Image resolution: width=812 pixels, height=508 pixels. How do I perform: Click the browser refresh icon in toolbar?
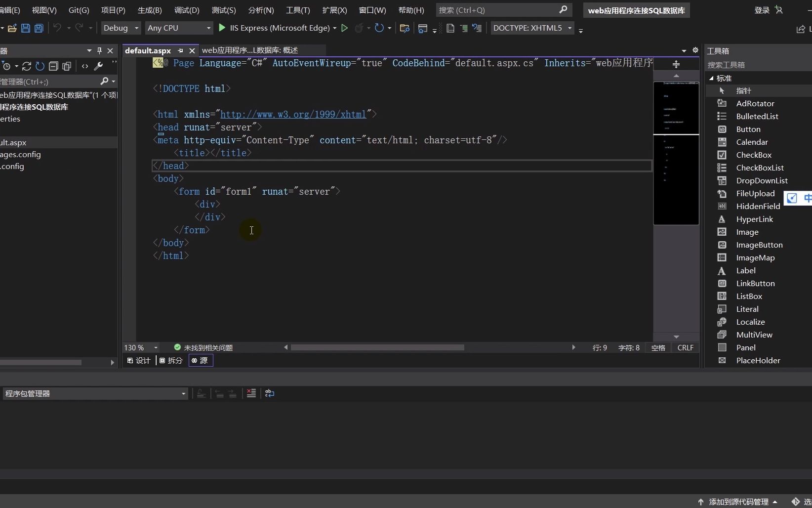click(379, 28)
